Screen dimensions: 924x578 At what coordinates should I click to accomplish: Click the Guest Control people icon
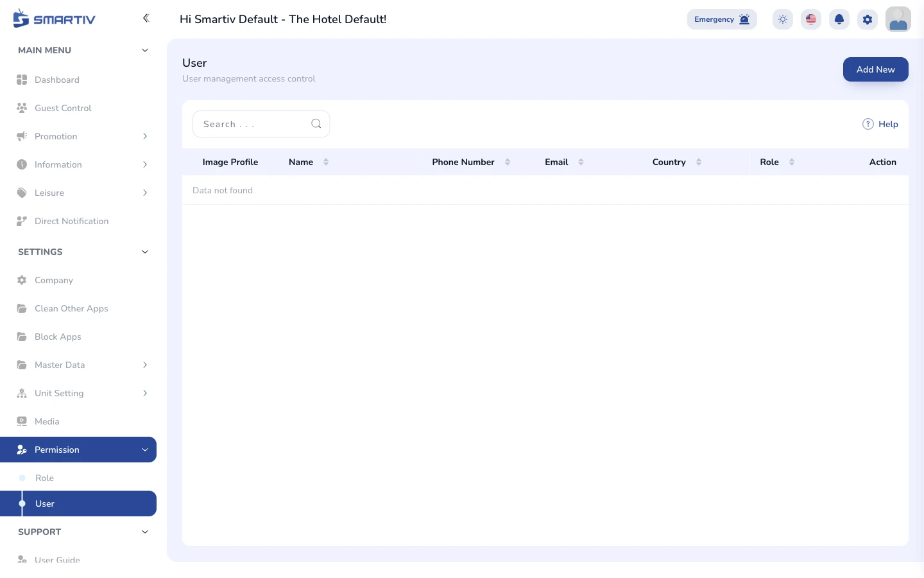tap(22, 108)
